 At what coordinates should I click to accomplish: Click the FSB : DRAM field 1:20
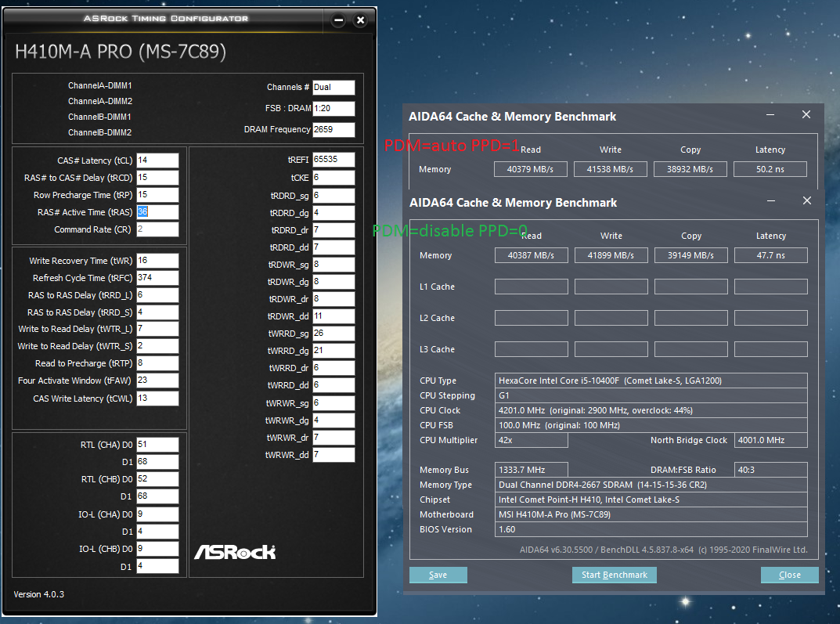pyautogui.click(x=333, y=108)
